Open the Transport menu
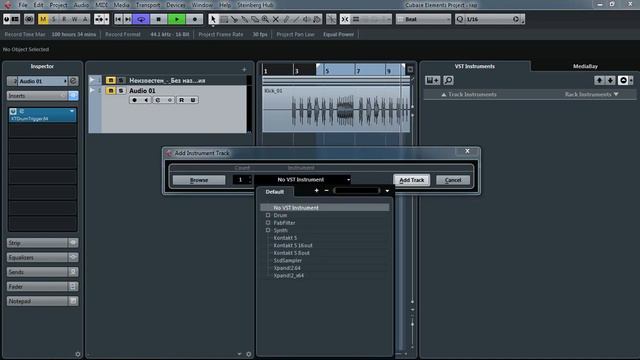The width and height of the screenshot is (640, 360). pos(148,5)
